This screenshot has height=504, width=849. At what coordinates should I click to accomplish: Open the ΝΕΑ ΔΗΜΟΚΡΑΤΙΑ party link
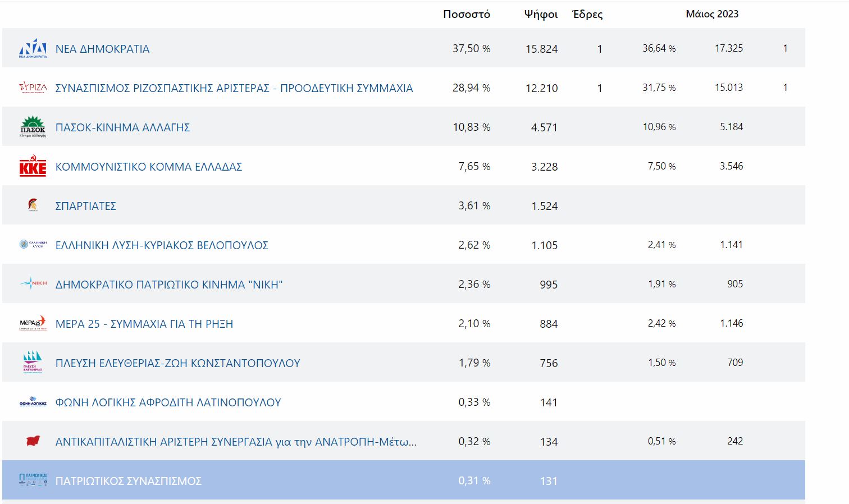(102, 49)
